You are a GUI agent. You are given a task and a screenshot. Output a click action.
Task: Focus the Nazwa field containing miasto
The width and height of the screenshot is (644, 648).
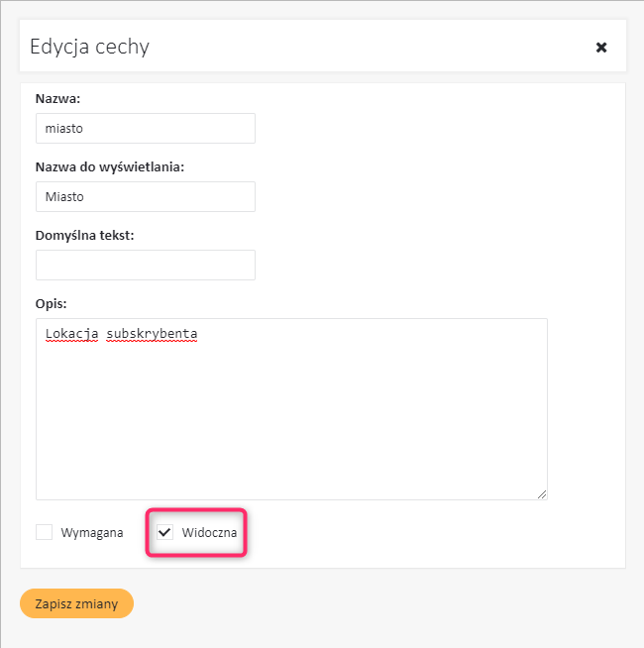[145, 128]
